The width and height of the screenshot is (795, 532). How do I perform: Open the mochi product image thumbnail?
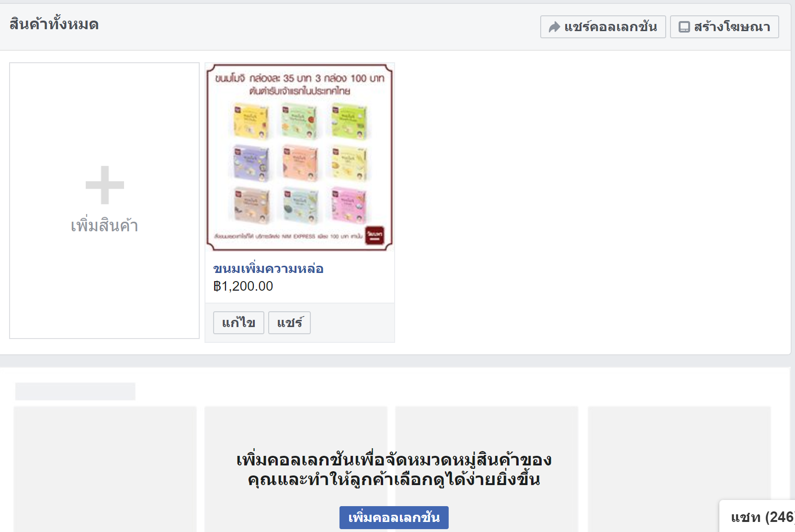click(x=300, y=157)
